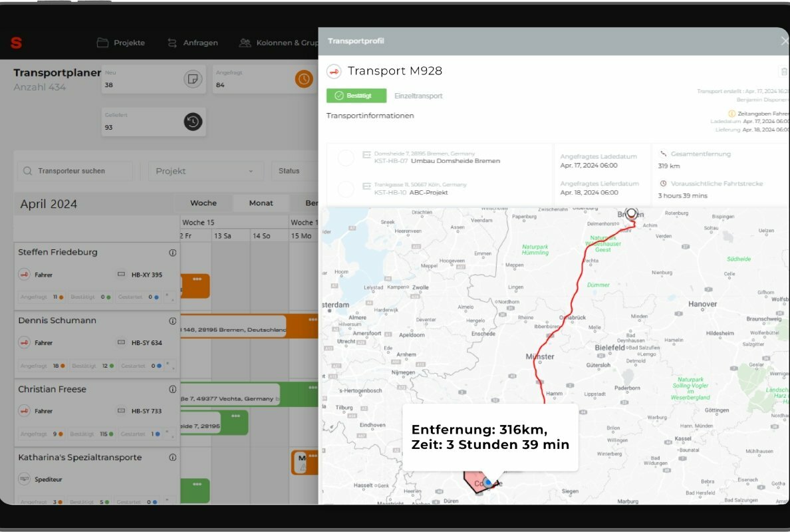Screen dimensions: 790x532
Task: Click the green Bestätigt status button
Action: pos(356,96)
